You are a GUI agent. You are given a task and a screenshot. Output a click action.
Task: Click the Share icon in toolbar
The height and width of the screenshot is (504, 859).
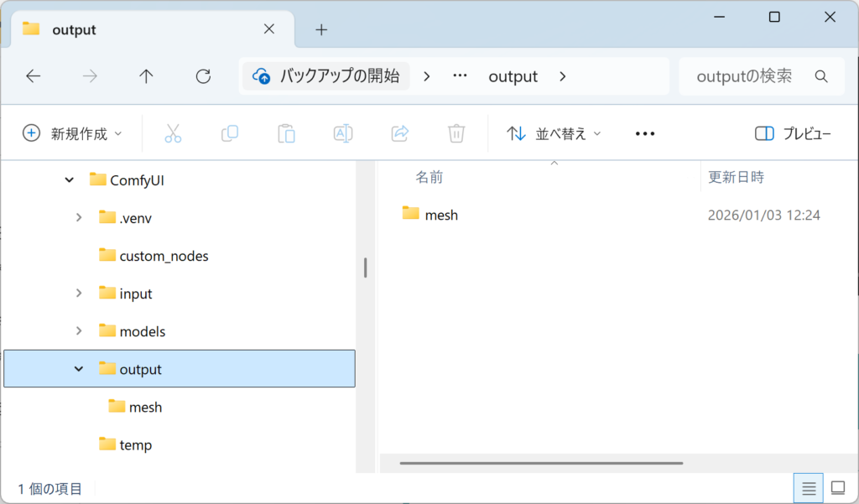tap(400, 133)
